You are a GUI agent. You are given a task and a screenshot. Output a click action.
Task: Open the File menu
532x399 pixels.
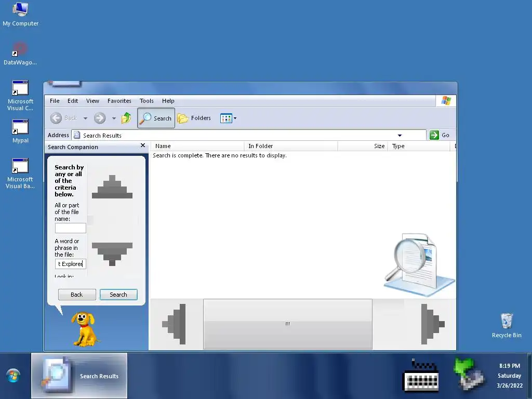pyautogui.click(x=55, y=101)
